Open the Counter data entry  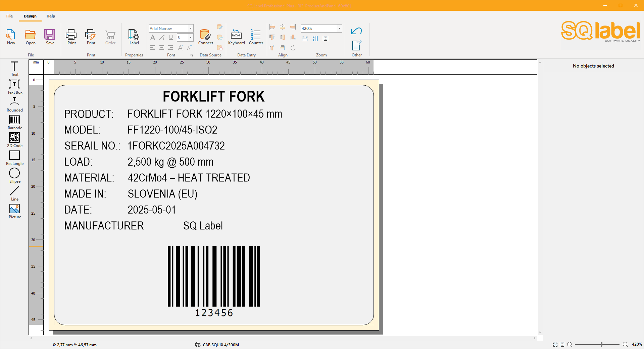[x=256, y=37]
